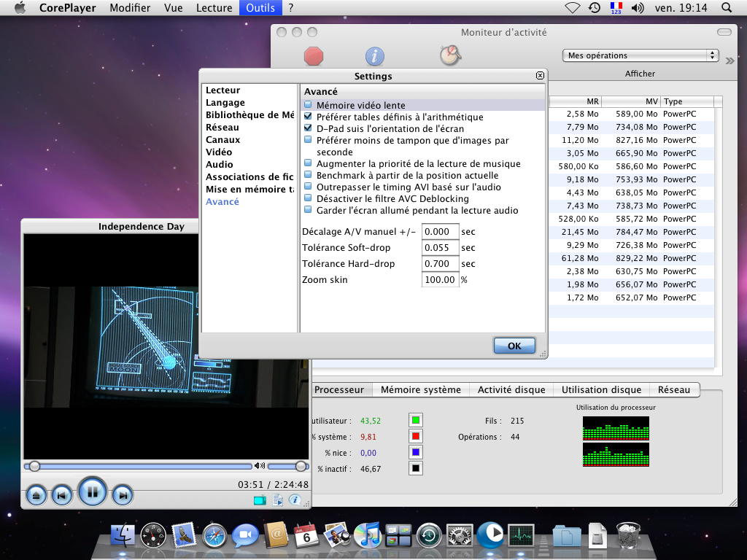Expand the toolbar overflow chevron in Activity Monitor
Viewport: 747px width, 560px height.
[x=729, y=61]
